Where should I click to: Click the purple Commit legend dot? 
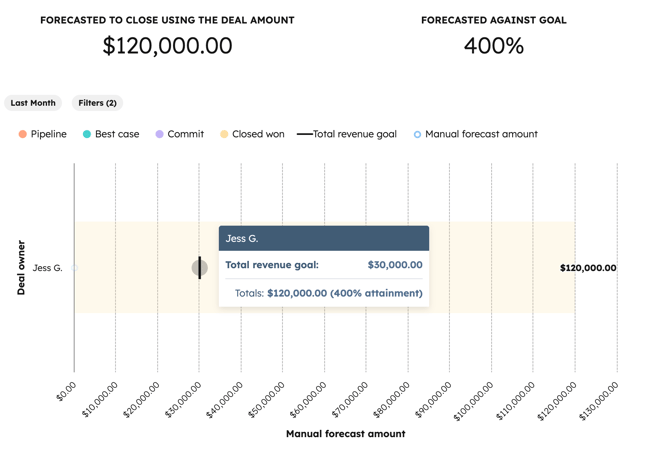pos(159,134)
